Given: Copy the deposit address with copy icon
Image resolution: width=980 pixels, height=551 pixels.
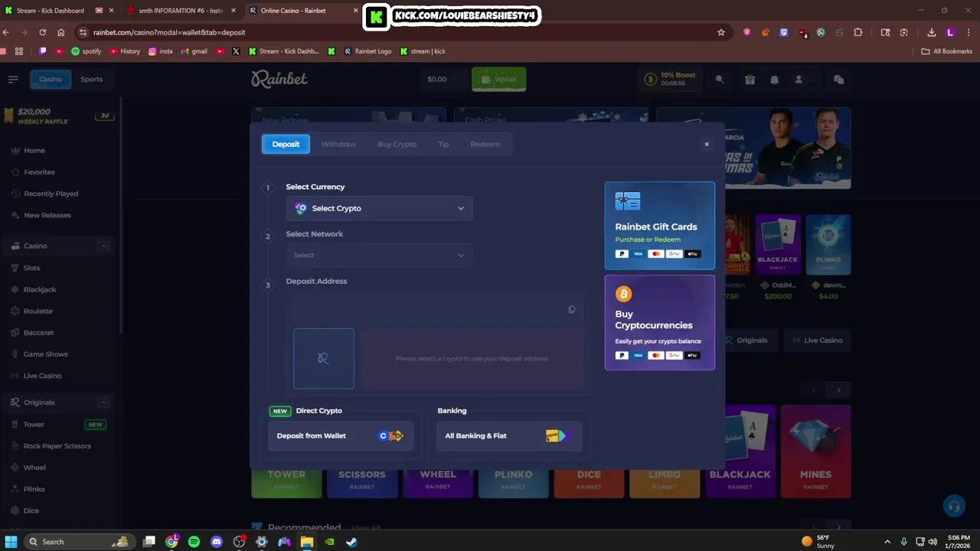Looking at the screenshot, I should point(572,309).
